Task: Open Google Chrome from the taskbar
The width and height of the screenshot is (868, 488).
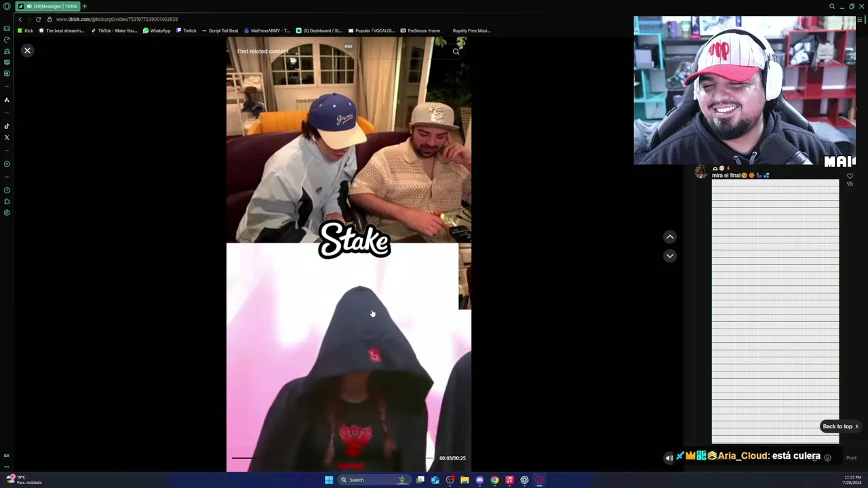Action: pos(494,480)
